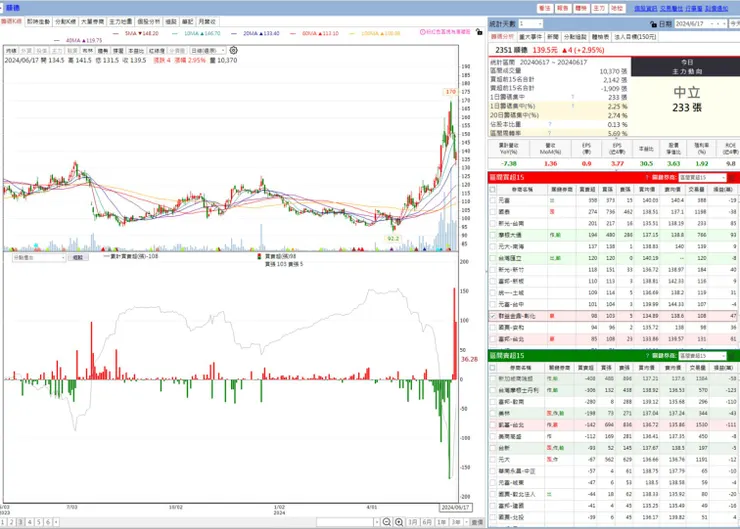Viewport: 740px width, 529px height.
Task: Open the 統計天數 dropdown
Action: (530, 24)
